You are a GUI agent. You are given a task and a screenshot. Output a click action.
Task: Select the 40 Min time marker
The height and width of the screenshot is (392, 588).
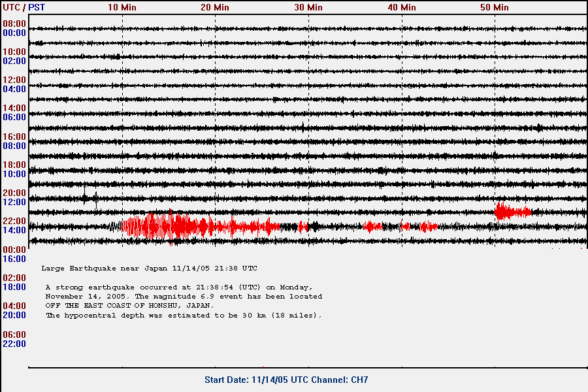coord(401,7)
